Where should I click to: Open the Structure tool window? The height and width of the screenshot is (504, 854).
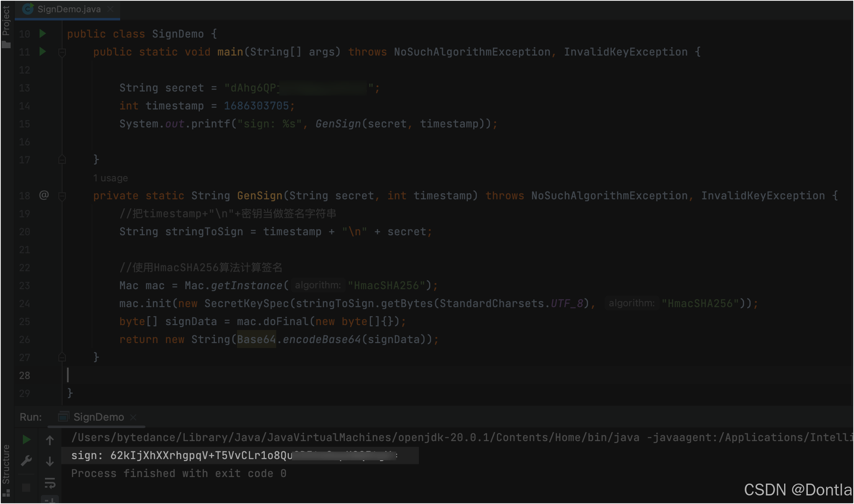(x=6, y=464)
